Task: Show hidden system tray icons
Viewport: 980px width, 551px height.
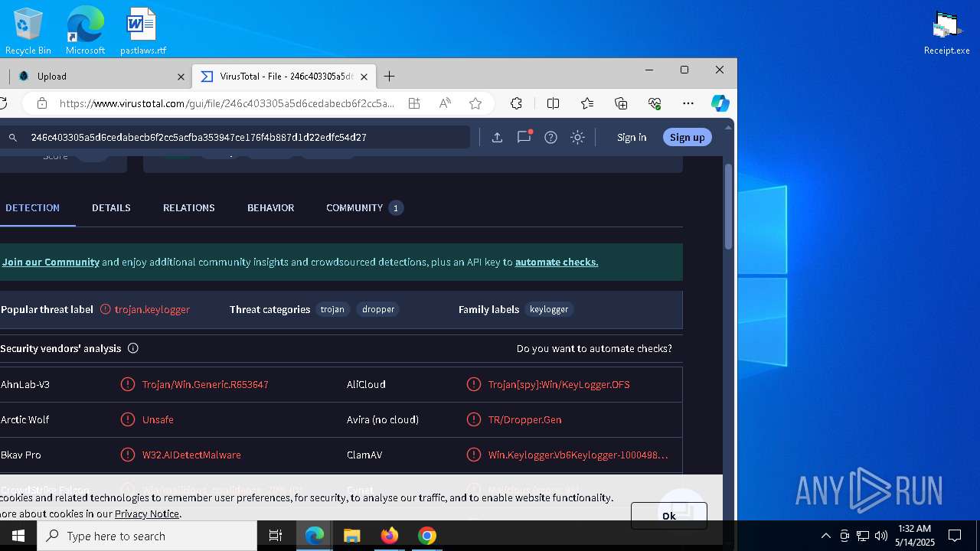Action: (825, 536)
